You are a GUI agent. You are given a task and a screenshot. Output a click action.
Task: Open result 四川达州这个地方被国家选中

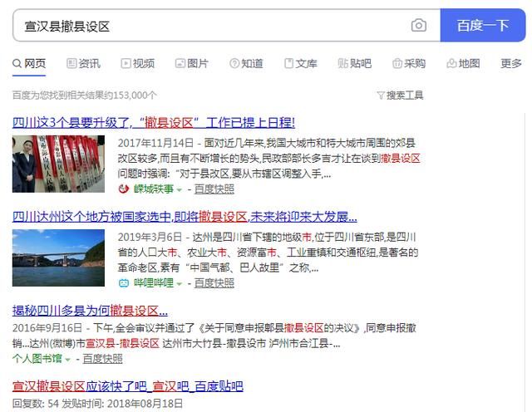[185, 217]
